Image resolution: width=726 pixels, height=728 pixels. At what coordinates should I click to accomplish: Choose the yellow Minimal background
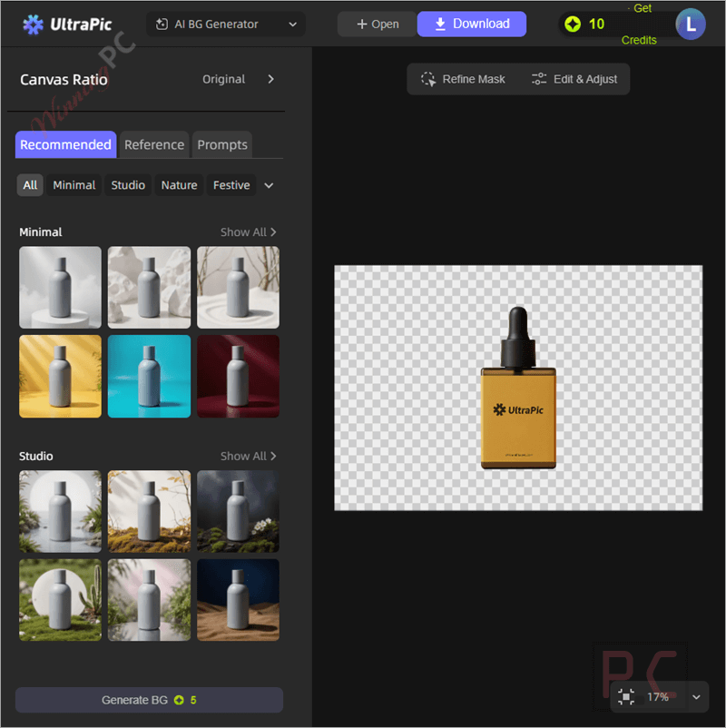pyautogui.click(x=60, y=377)
